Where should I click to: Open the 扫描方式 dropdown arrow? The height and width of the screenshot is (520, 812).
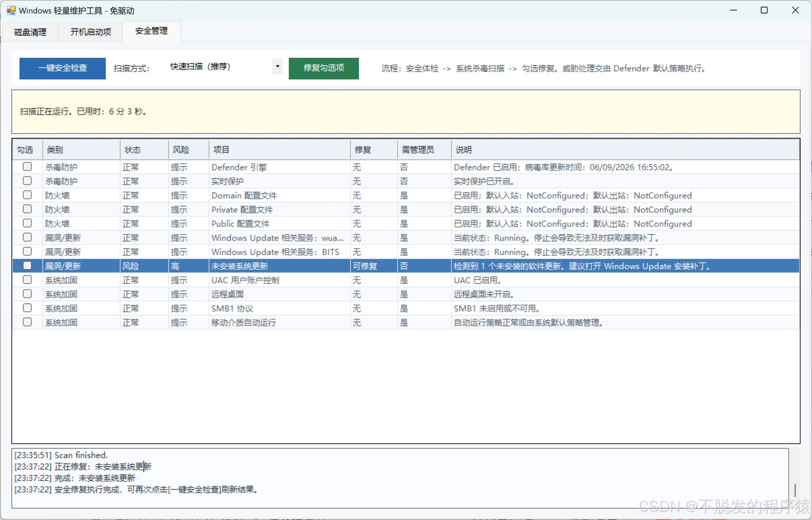[x=277, y=67]
